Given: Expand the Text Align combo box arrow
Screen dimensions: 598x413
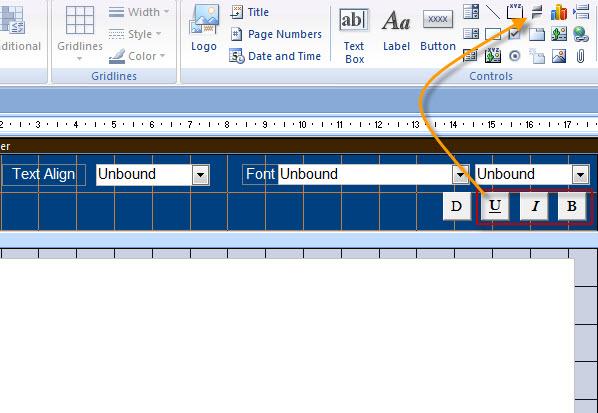Looking at the screenshot, I should point(201,175).
